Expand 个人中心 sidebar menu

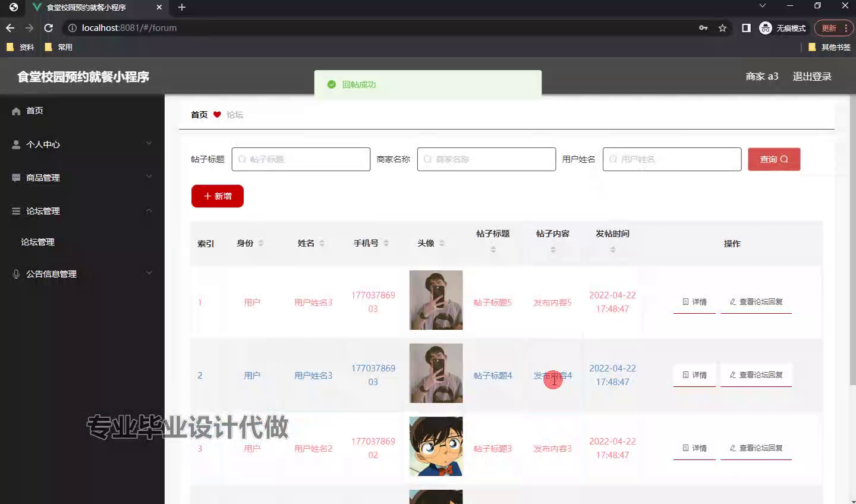(x=82, y=144)
